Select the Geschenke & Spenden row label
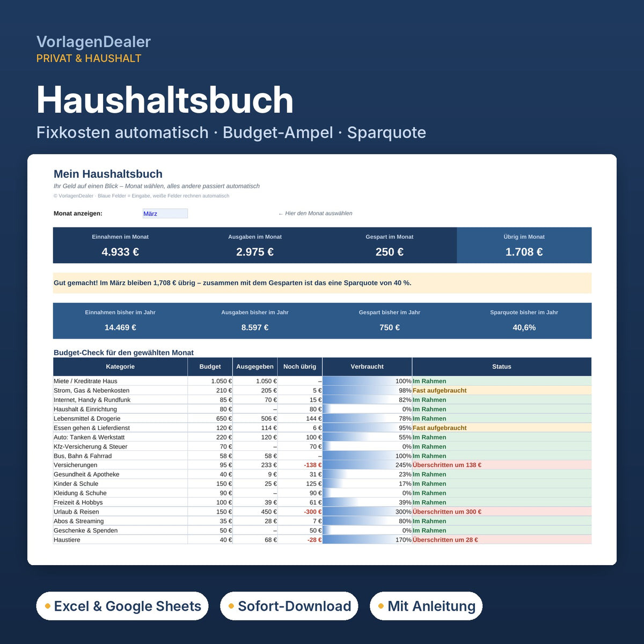The height and width of the screenshot is (644, 644). pyautogui.click(x=85, y=530)
